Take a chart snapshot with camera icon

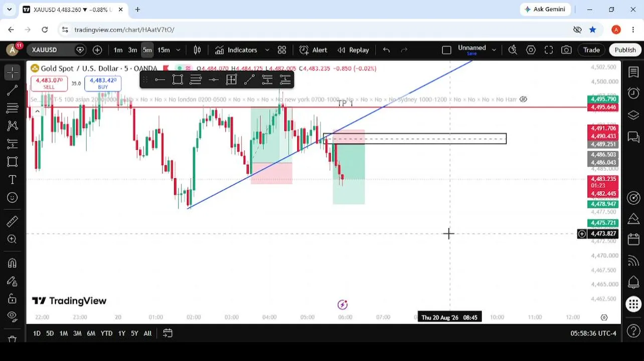(566, 50)
